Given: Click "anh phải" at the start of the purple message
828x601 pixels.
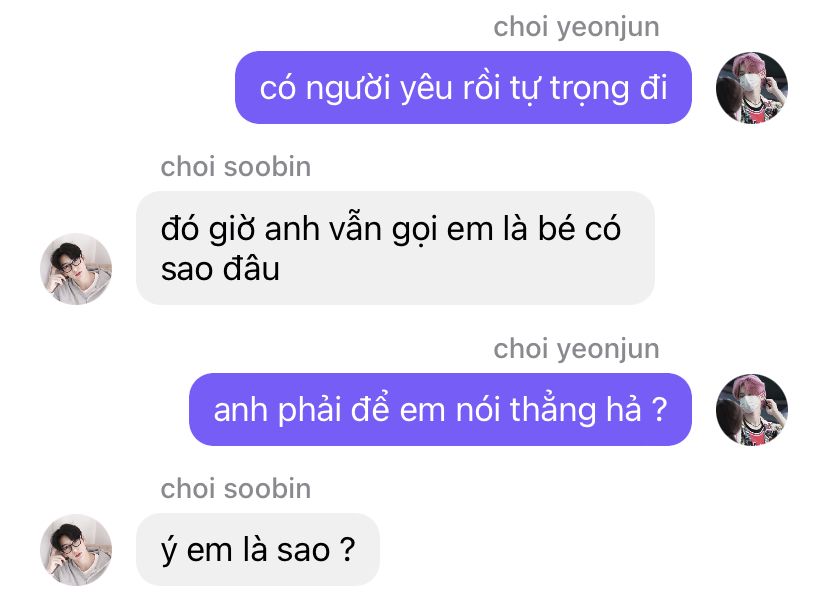Looking at the screenshot, I should point(277,411).
